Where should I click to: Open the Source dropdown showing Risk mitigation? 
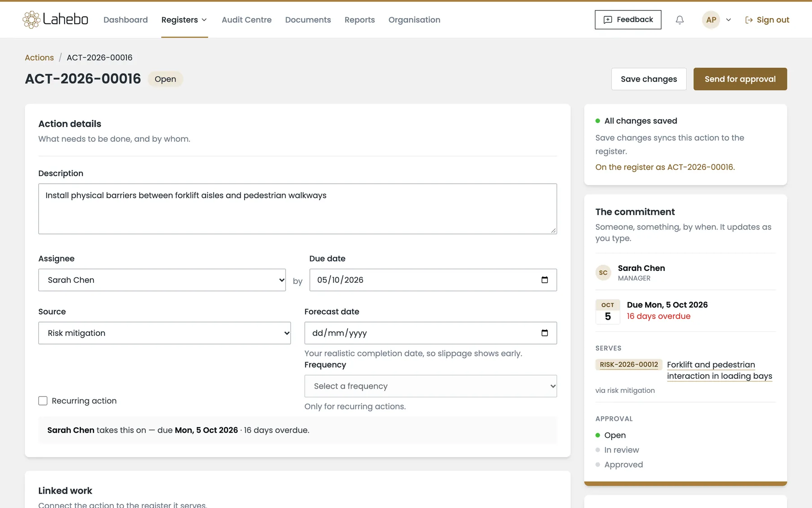click(165, 333)
